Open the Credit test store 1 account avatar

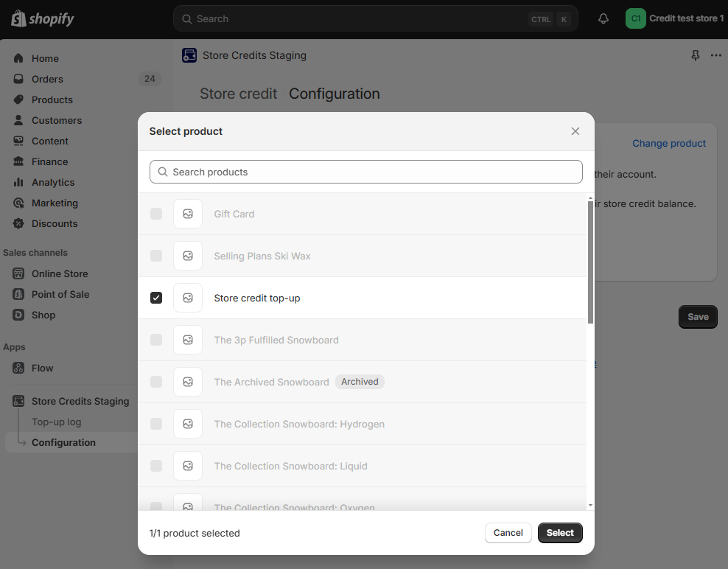click(x=636, y=18)
